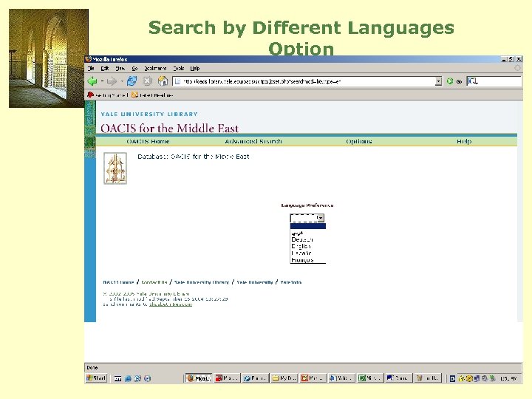Image resolution: width=532 pixels, height=399 pixels.
Task: Open Options in the navigation bar
Action: point(359,141)
